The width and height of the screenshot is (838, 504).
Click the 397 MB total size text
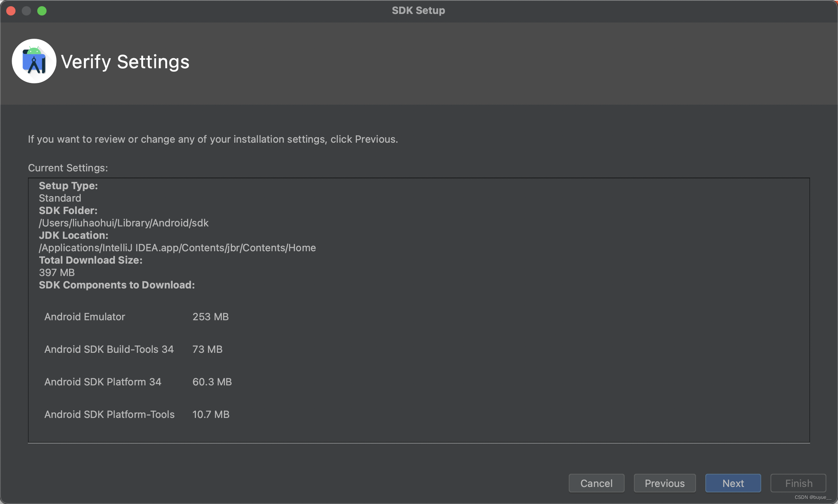pyautogui.click(x=57, y=273)
